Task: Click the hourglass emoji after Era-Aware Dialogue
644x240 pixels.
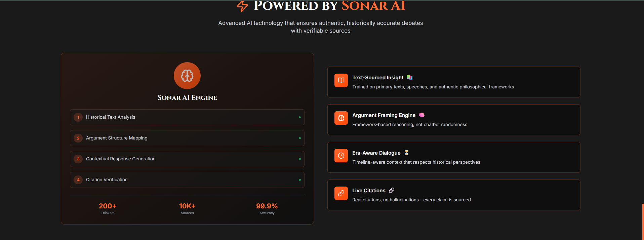Action: (x=406, y=153)
